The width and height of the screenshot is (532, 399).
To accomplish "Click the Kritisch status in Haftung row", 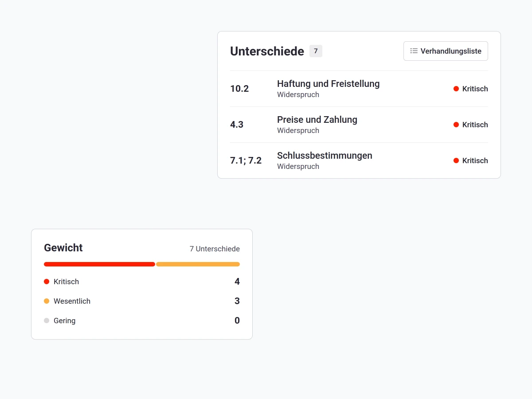I will tap(471, 89).
